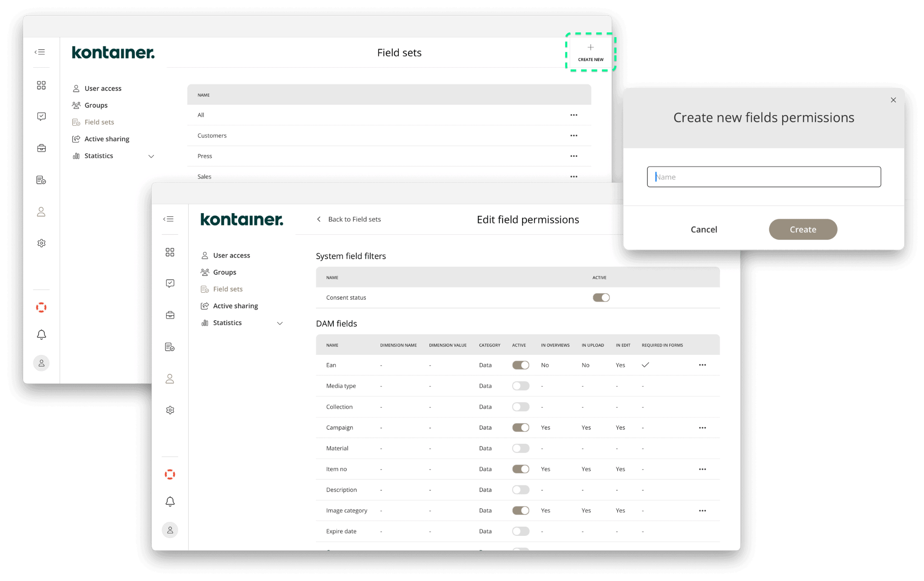The width and height of the screenshot is (924, 581).
Task: Enable the Media type active toggle
Action: coord(520,386)
